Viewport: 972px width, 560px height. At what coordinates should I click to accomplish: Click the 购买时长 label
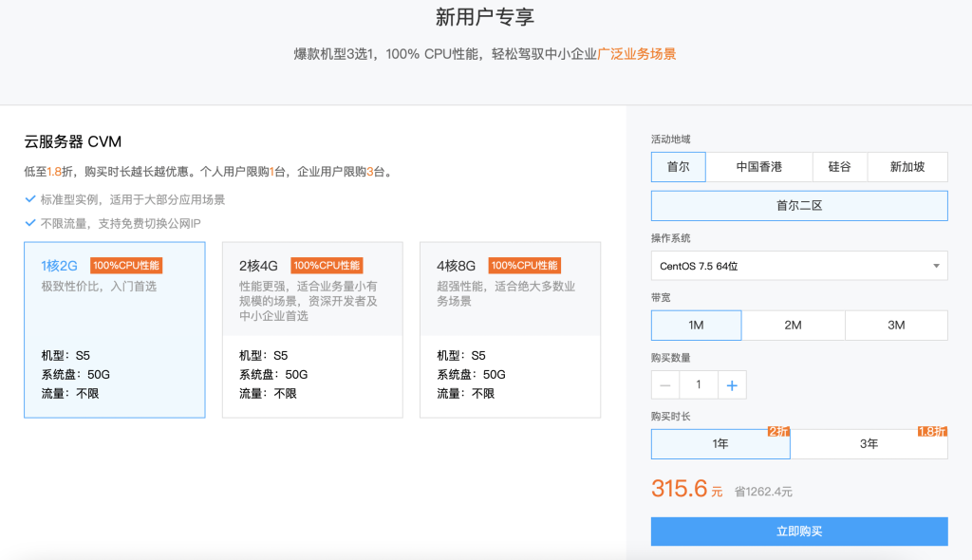671,416
